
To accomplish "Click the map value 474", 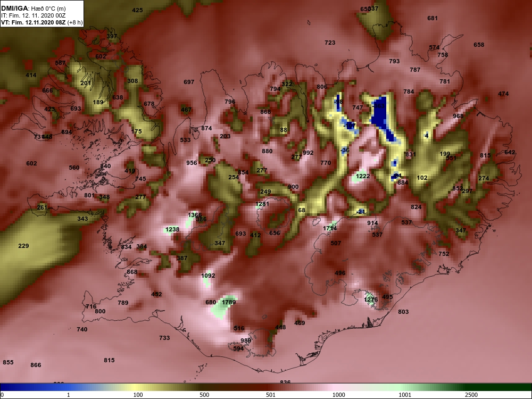I will coord(503,94).
